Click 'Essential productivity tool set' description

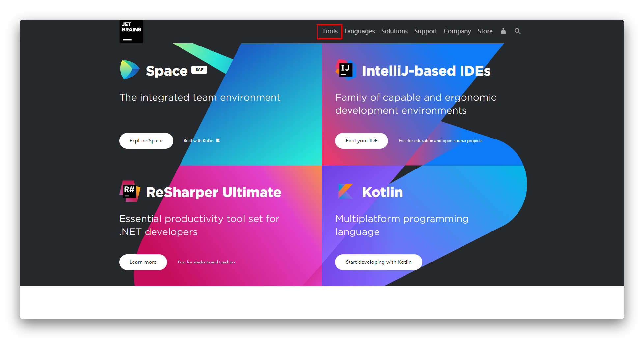coord(199,225)
